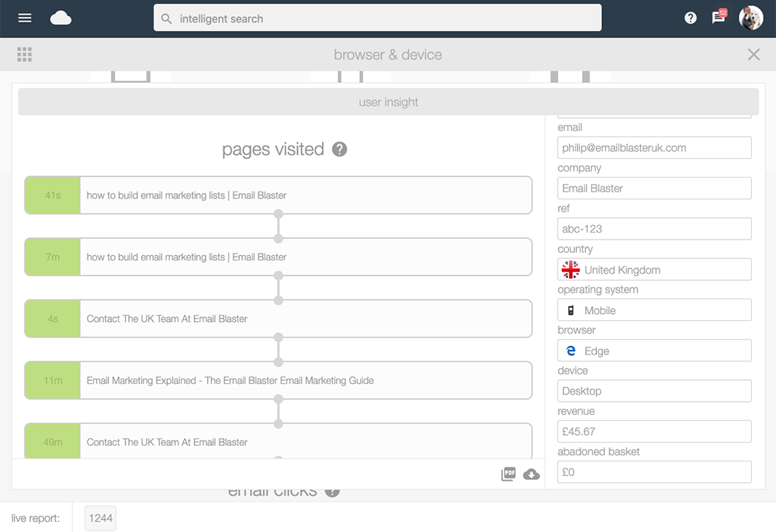Edit the company field Email Blaster
This screenshot has width=776, height=532.
654,188
